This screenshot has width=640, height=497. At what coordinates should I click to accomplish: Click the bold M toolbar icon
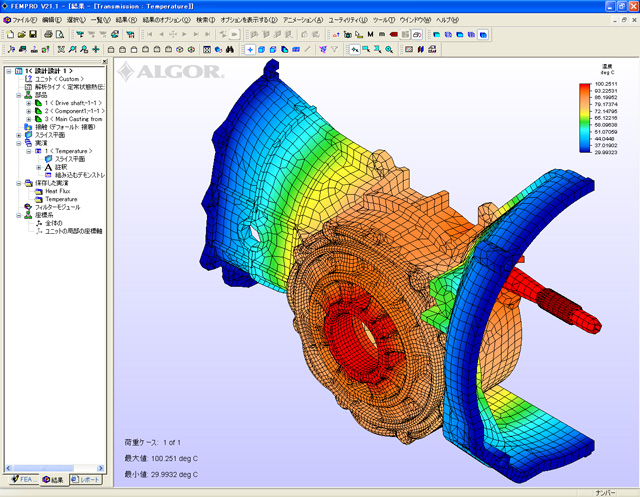370,35
